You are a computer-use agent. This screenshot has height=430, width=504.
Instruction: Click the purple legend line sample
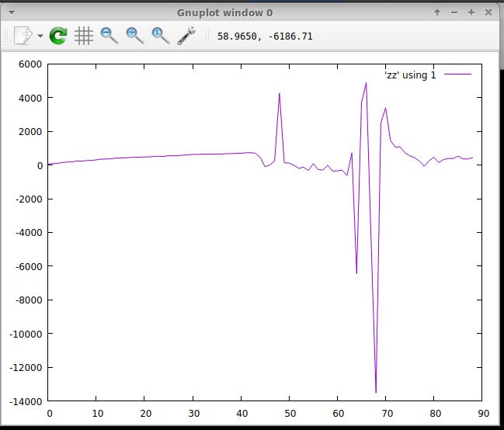point(457,75)
